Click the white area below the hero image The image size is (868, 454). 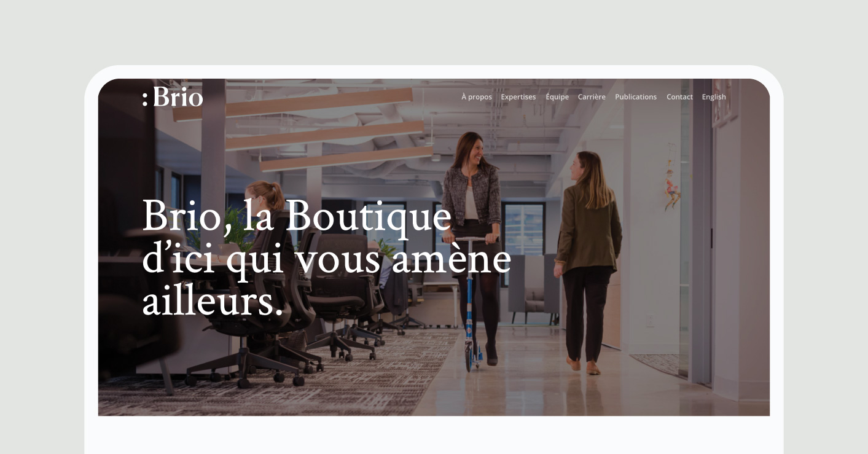point(434,436)
